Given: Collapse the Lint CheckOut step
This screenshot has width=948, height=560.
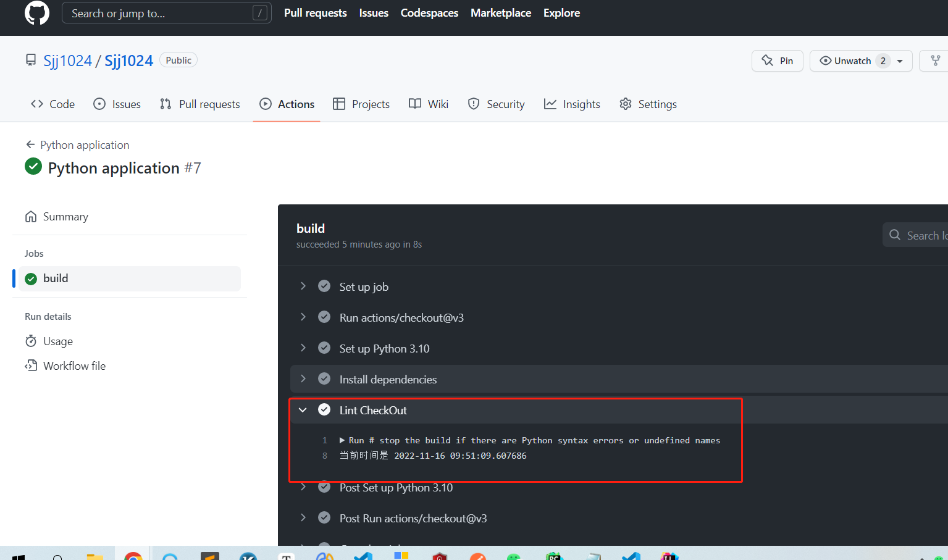Looking at the screenshot, I should [x=303, y=409].
